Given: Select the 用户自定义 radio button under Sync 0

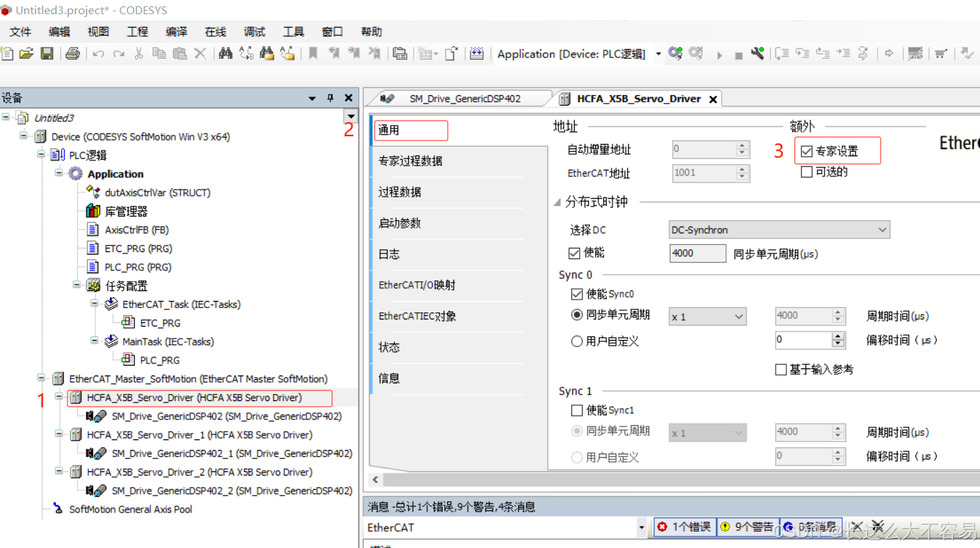Looking at the screenshot, I should click(x=577, y=340).
